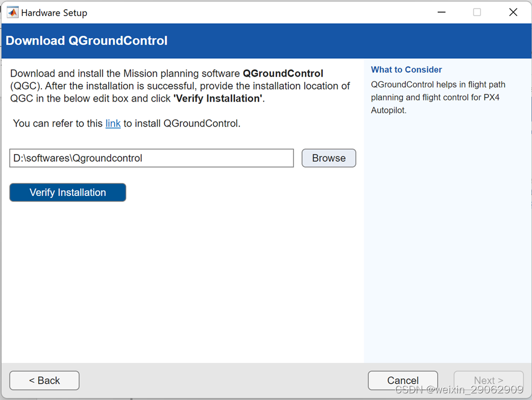Click the 'Hardware Setup' window title text

click(54, 13)
